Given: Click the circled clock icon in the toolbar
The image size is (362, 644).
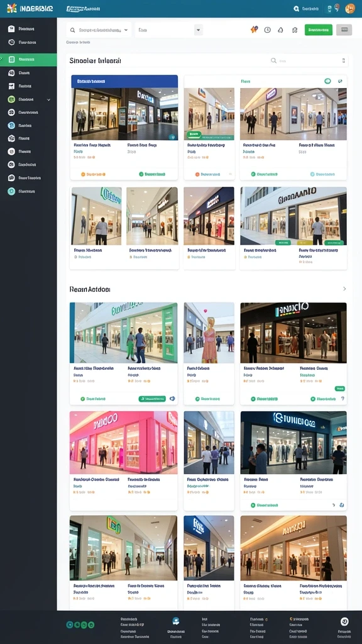Looking at the screenshot, I should coord(268,30).
